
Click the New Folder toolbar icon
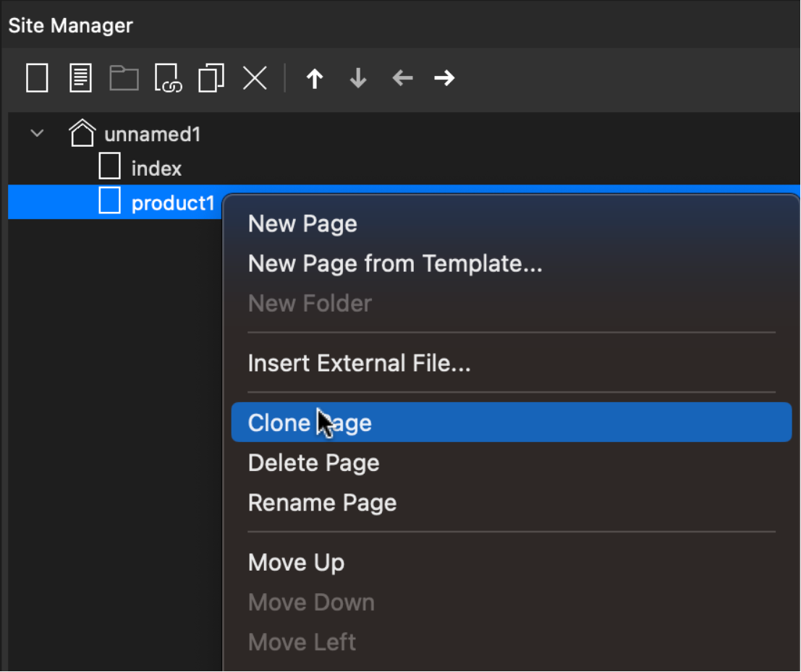[124, 78]
